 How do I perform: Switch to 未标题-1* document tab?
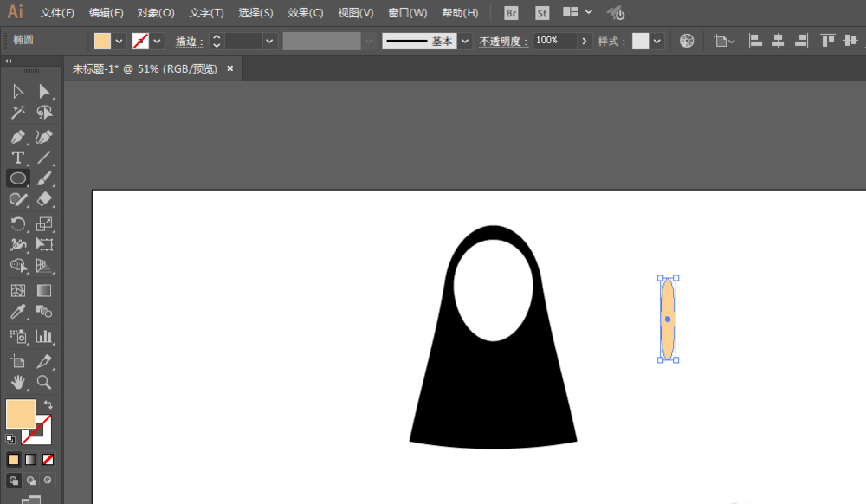[x=145, y=69]
